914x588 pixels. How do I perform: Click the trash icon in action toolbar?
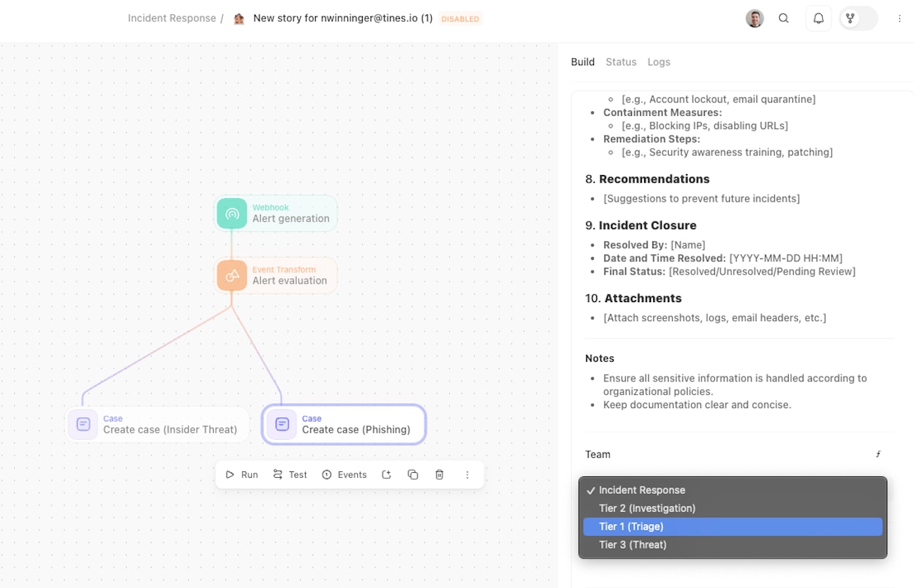(439, 475)
